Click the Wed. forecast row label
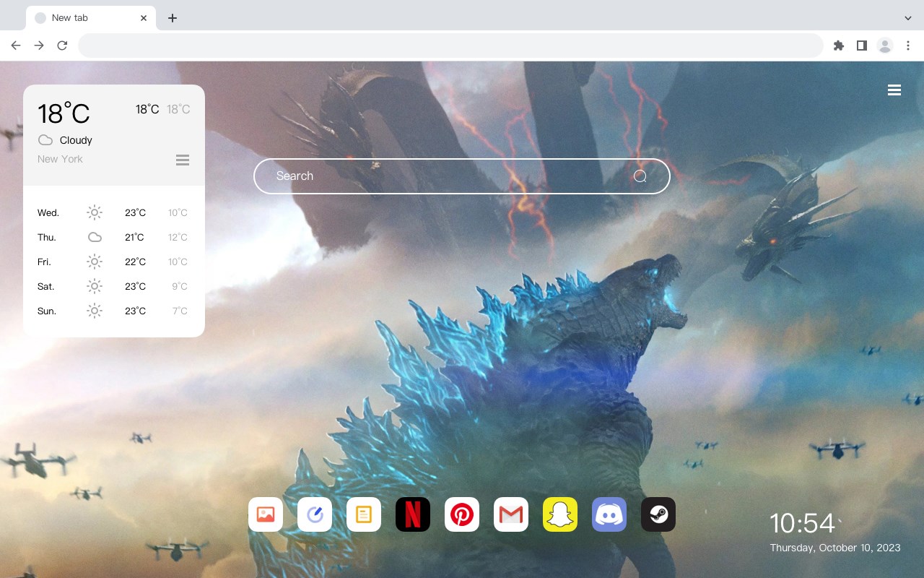 tap(48, 213)
